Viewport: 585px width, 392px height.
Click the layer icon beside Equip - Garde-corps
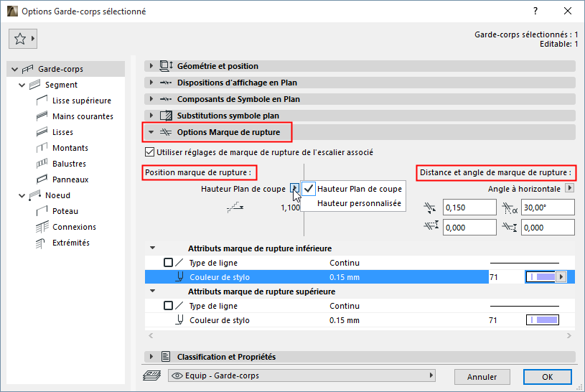[152, 375]
